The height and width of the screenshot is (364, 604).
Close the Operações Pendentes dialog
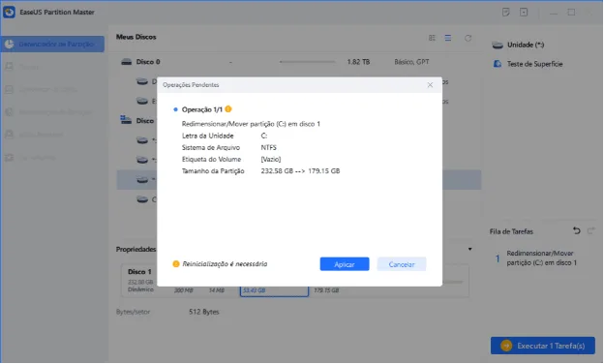pos(430,85)
